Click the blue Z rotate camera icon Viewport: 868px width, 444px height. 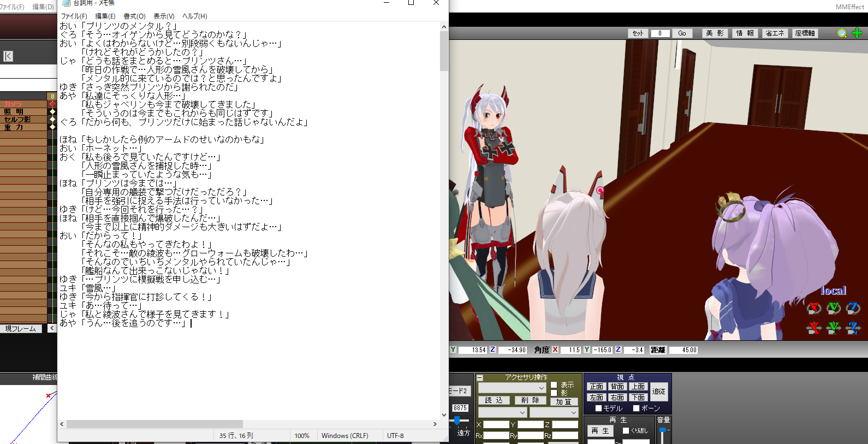click(x=853, y=309)
